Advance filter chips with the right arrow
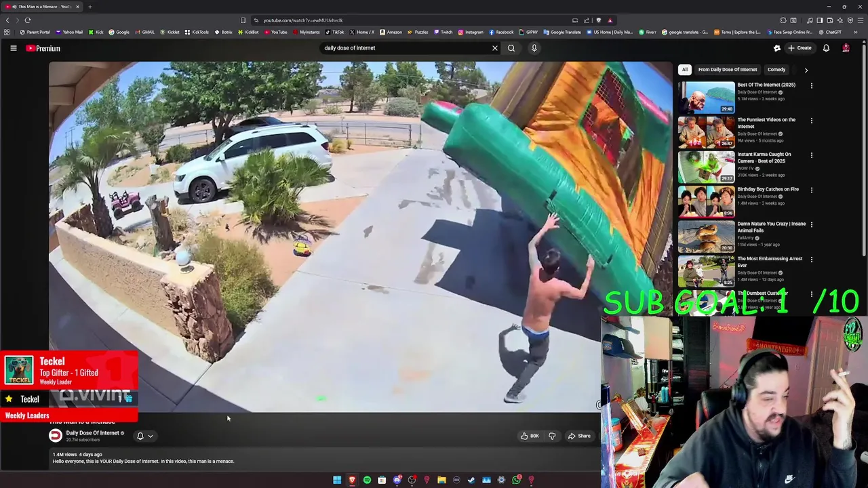The image size is (868, 488). click(806, 70)
